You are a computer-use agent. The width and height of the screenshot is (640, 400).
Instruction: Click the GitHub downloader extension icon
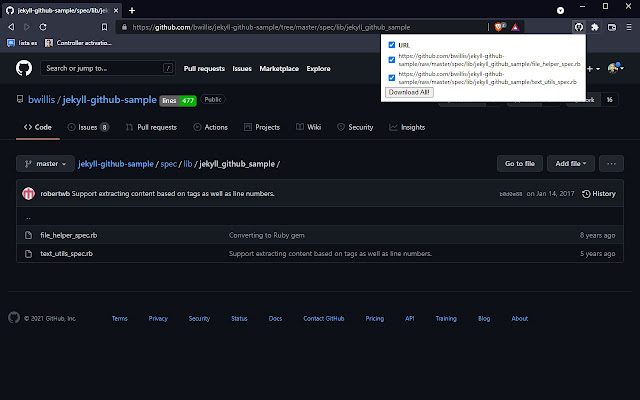point(578,27)
